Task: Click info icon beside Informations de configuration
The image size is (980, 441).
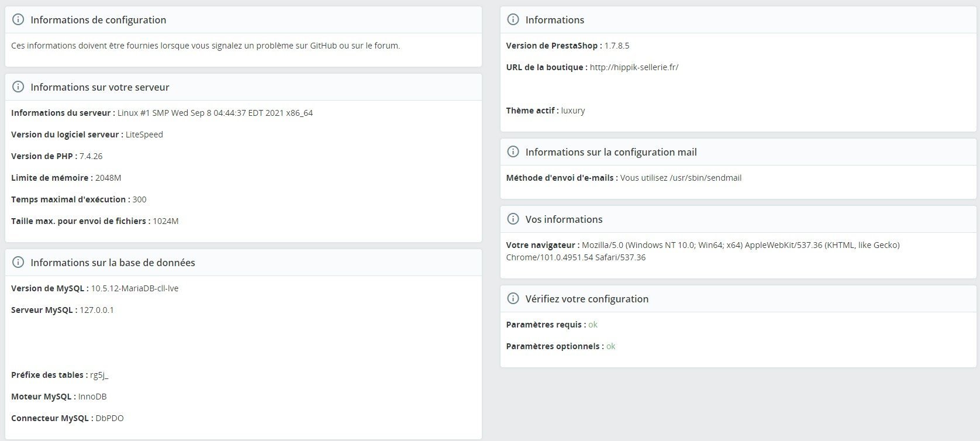Action: pyautogui.click(x=18, y=20)
